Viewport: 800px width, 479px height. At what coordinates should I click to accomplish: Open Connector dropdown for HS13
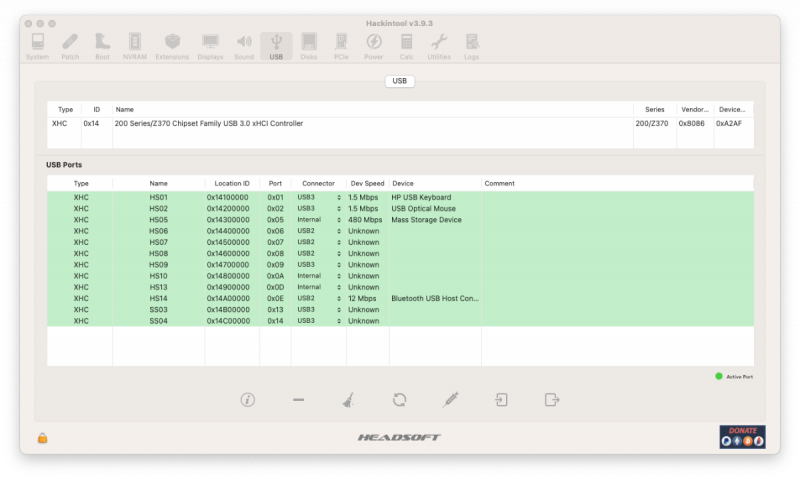click(319, 287)
